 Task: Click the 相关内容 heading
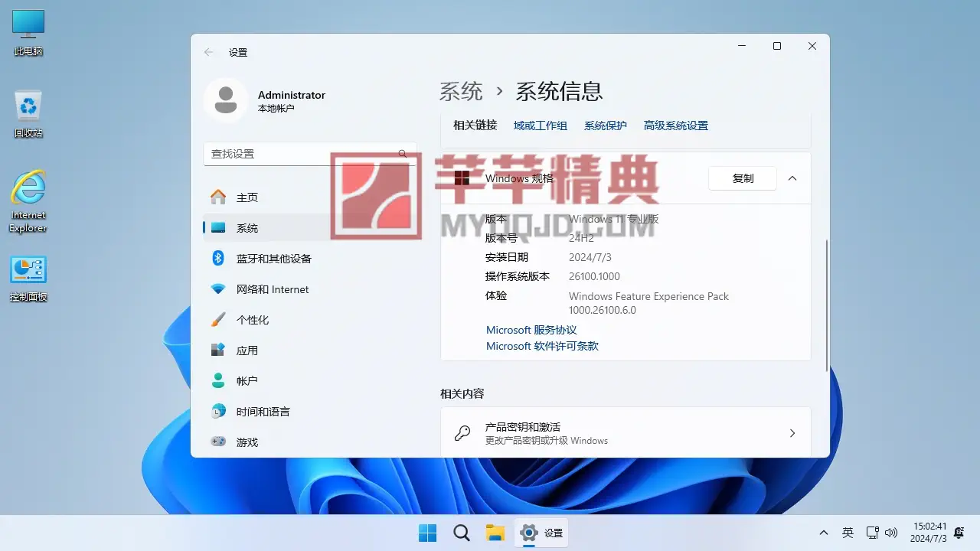[462, 393]
